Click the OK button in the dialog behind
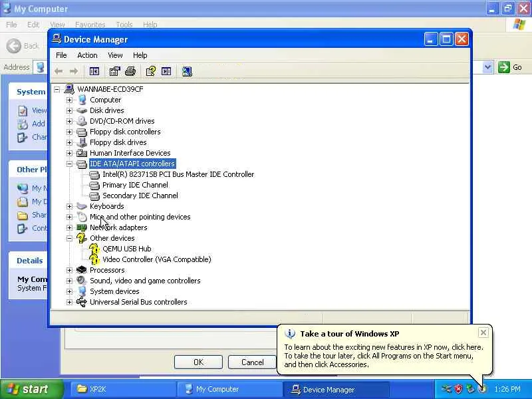 198,362
